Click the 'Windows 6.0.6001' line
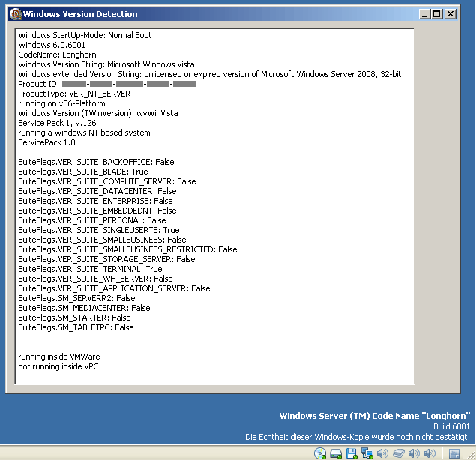Screen dimensions: 476x460 coord(52,45)
